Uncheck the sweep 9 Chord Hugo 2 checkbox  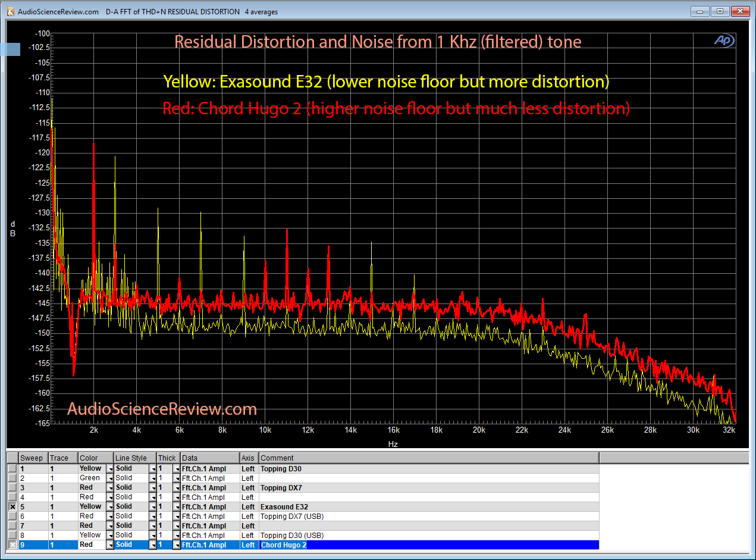[x=12, y=545]
